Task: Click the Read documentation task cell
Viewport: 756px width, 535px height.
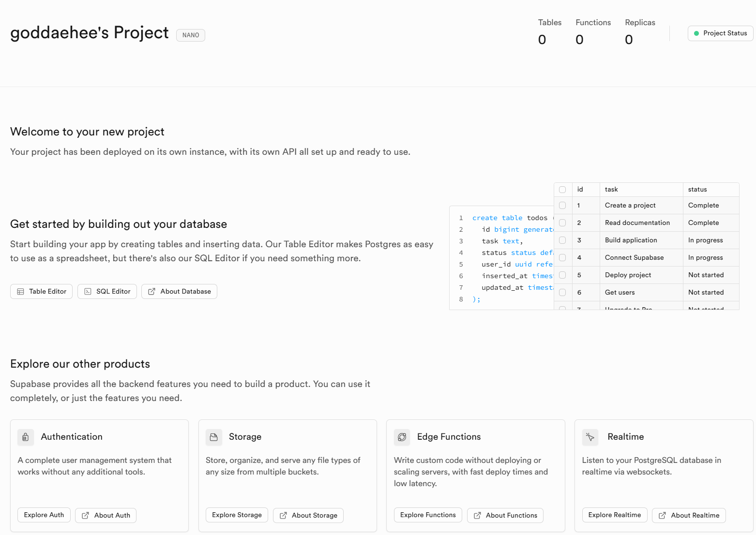Action: tap(641, 223)
